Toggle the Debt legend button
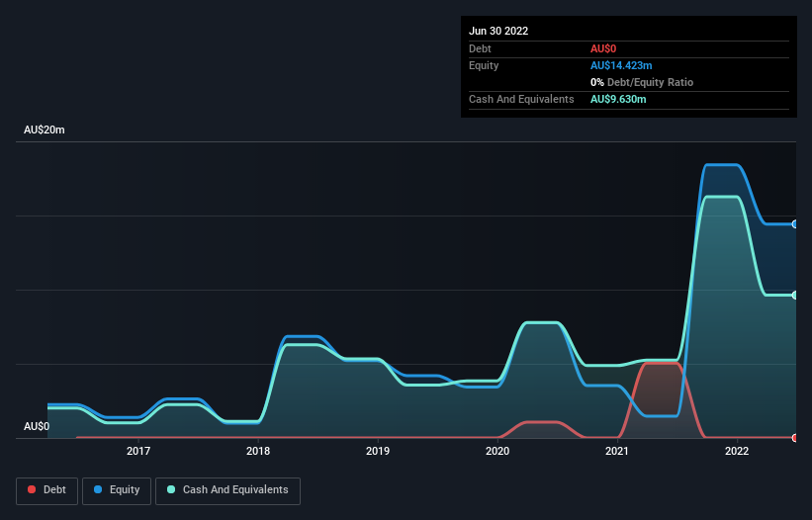This screenshot has height=520, width=812. click(x=46, y=490)
